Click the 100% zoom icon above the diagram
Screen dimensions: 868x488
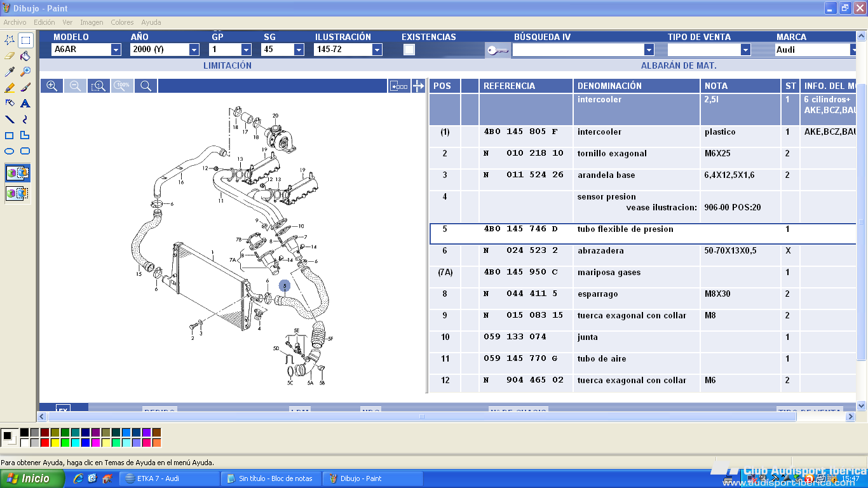pos(122,86)
